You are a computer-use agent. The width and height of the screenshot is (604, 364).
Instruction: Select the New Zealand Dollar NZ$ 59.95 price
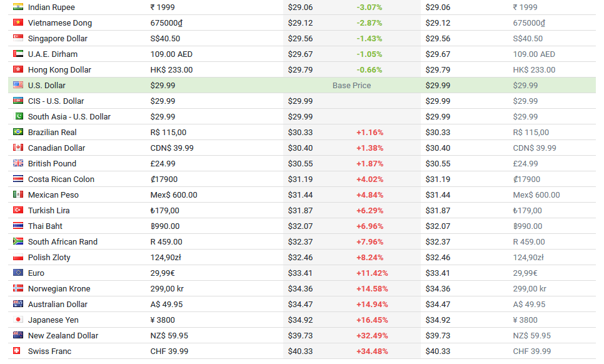tap(169, 335)
